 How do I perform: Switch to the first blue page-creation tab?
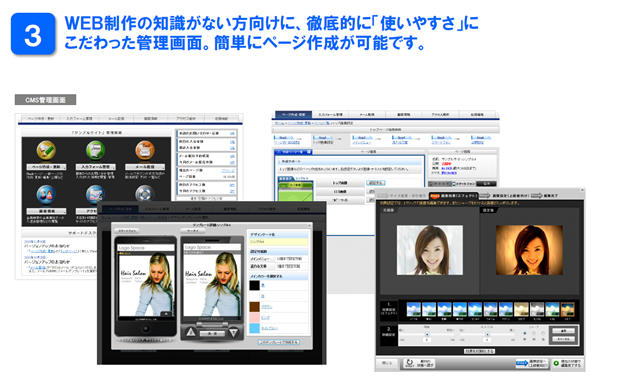[293, 115]
